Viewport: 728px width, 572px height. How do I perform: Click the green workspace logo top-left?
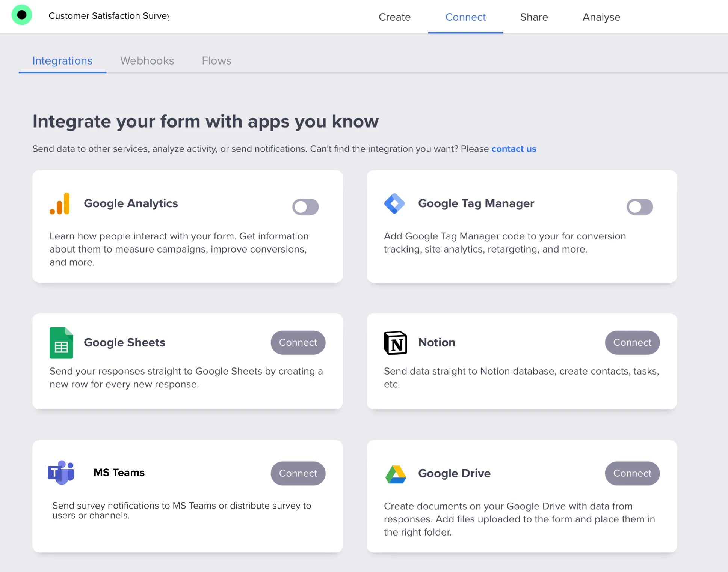click(x=22, y=15)
